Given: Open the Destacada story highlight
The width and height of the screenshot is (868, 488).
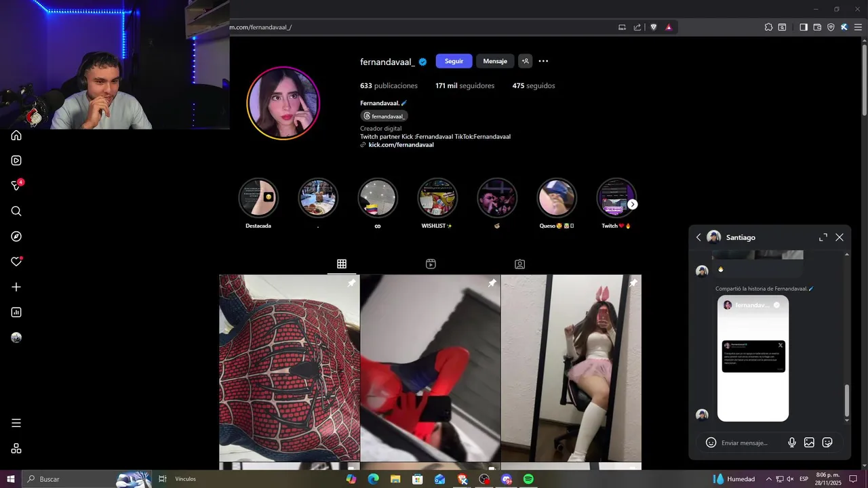Looking at the screenshot, I should [x=258, y=198].
